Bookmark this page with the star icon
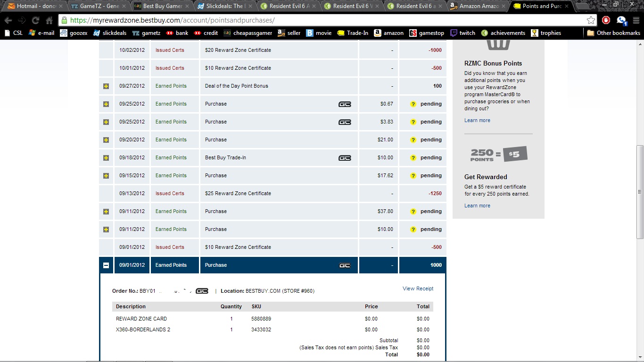The height and width of the screenshot is (362, 644). click(591, 20)
